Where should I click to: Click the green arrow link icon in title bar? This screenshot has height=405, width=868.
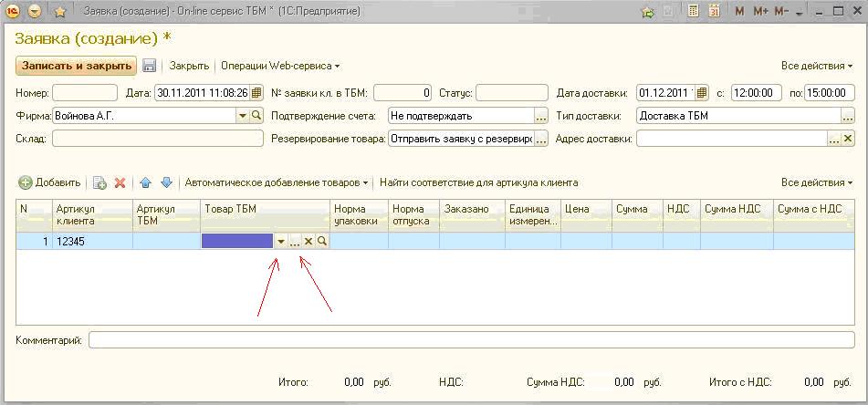[x=648, y=12]
